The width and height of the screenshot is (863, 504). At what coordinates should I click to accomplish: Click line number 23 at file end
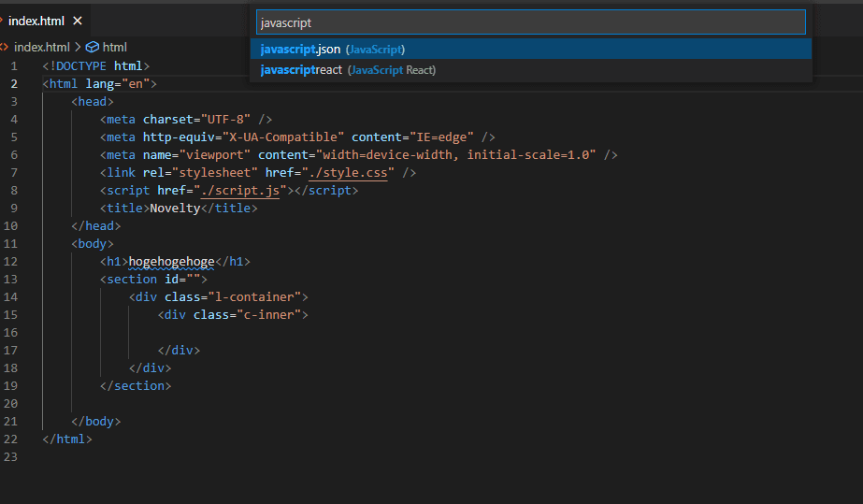[11, 456]
